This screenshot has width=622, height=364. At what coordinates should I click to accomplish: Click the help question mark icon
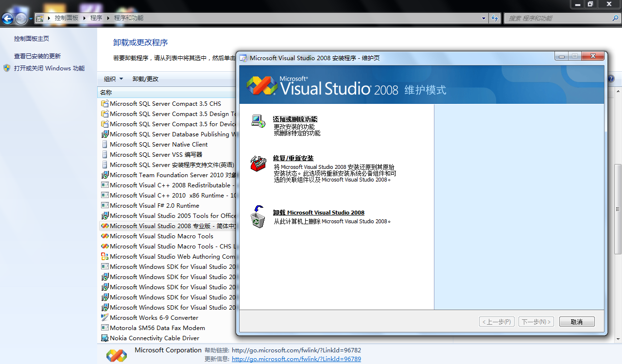[611, 79]
